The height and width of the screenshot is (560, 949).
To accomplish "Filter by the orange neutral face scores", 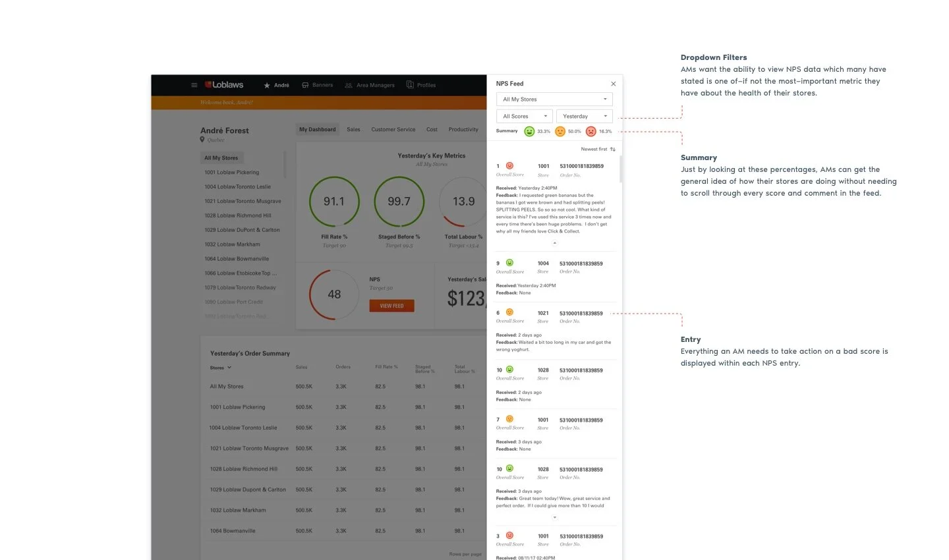I will point(560,131).
